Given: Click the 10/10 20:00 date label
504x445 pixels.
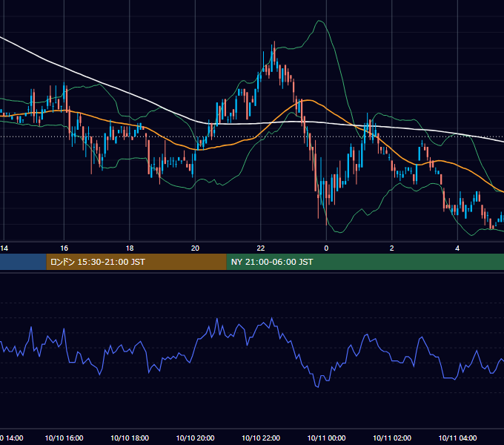Looking at the screenshot, I should point(195,438).
